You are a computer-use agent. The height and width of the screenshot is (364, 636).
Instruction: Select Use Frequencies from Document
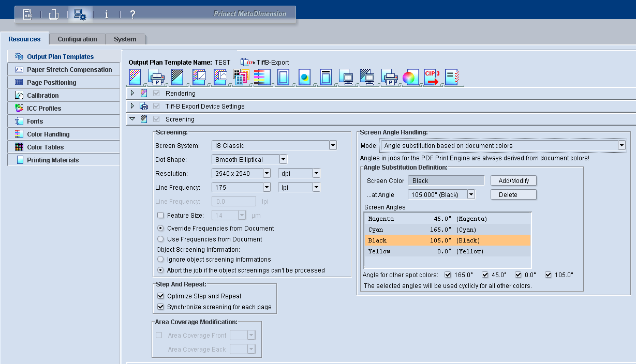[160, 239]
